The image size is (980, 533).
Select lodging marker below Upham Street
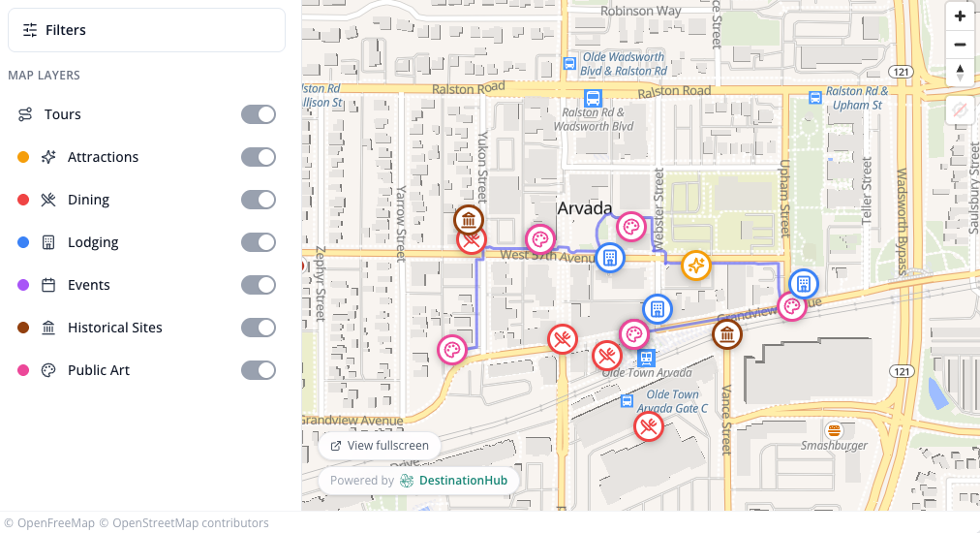point(804,284)
